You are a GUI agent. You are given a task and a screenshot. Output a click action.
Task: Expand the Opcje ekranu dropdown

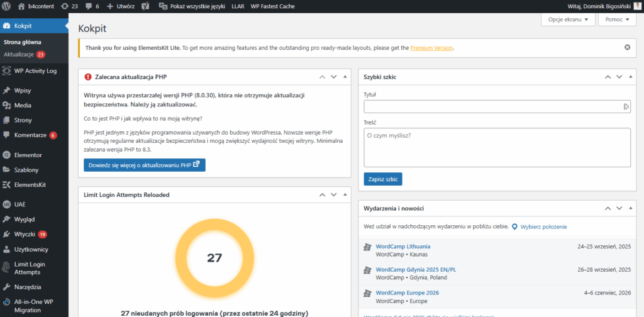coord(567,19)
